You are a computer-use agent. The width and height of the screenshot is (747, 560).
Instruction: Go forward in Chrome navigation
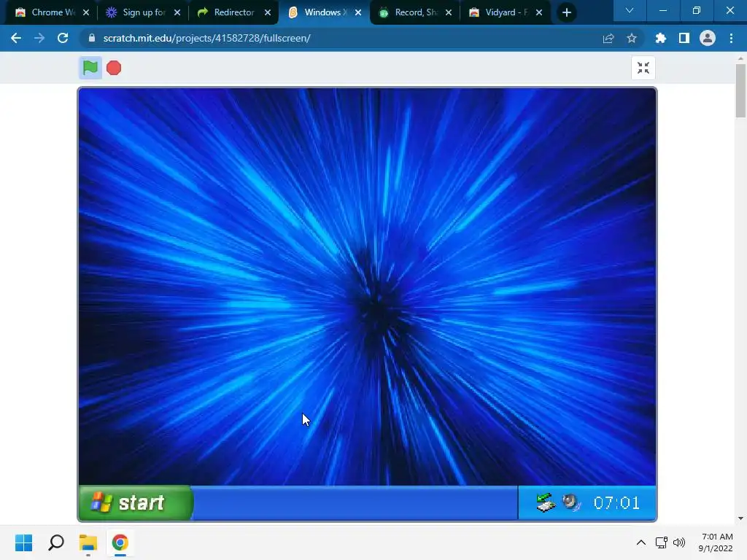tap(39, 38)
